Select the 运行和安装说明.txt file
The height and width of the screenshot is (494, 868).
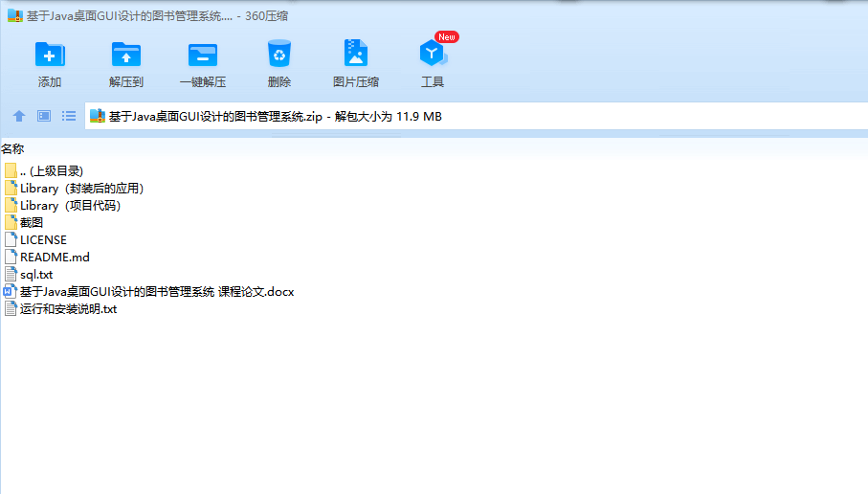(x=61, y=308)
